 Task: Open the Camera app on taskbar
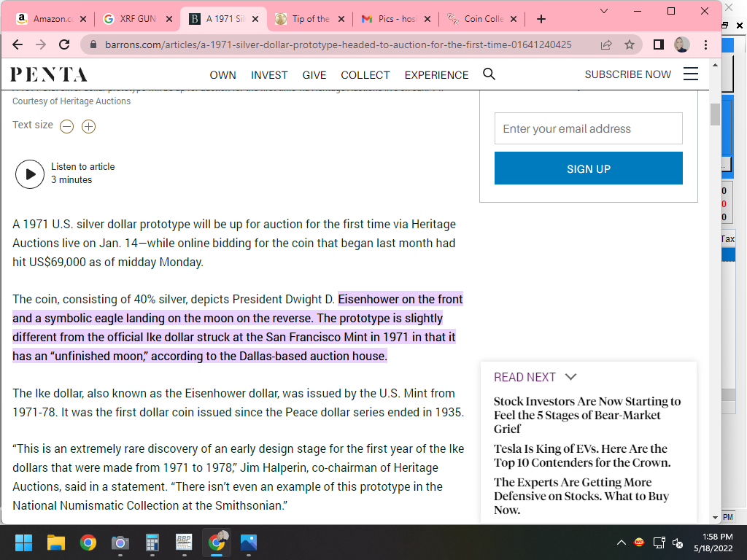(120, 542)
